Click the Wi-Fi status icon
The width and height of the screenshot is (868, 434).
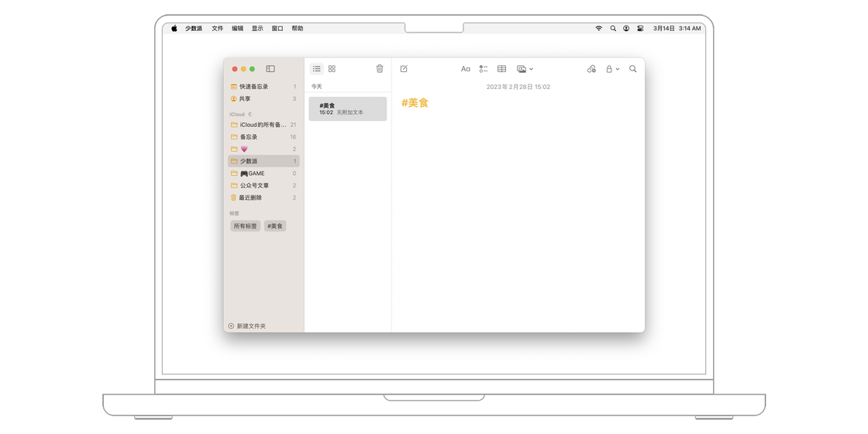(598, 28)
